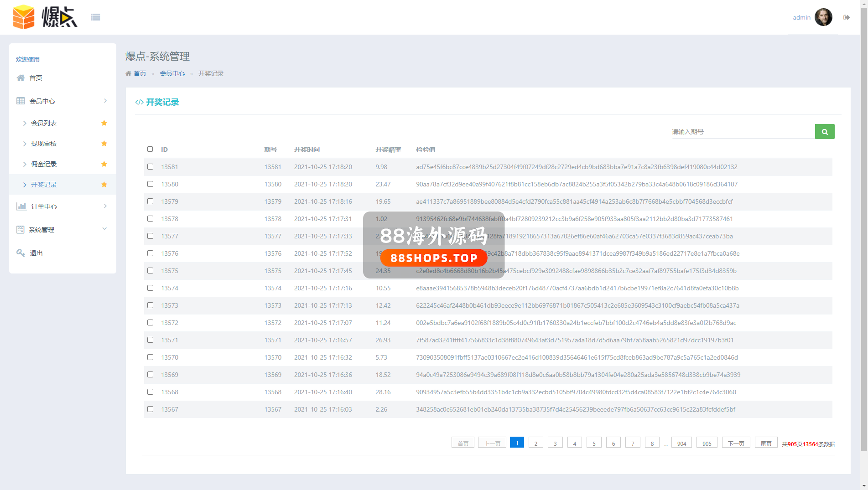Click the home icon in the sidebar

21,78
